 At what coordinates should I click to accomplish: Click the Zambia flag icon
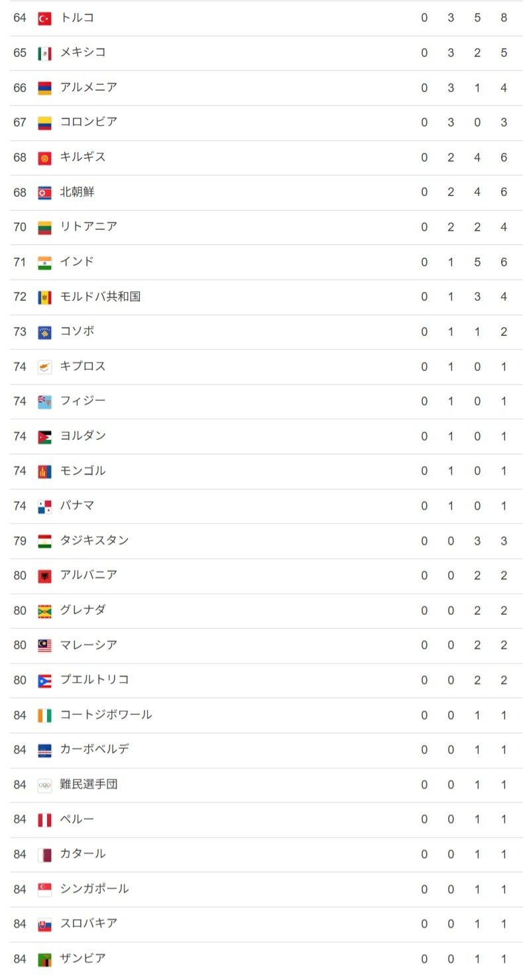coord(44,959)
